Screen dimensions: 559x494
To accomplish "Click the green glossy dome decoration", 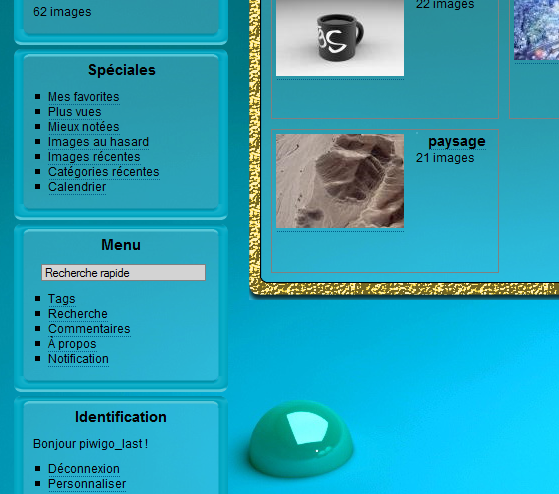I will 301,438.
